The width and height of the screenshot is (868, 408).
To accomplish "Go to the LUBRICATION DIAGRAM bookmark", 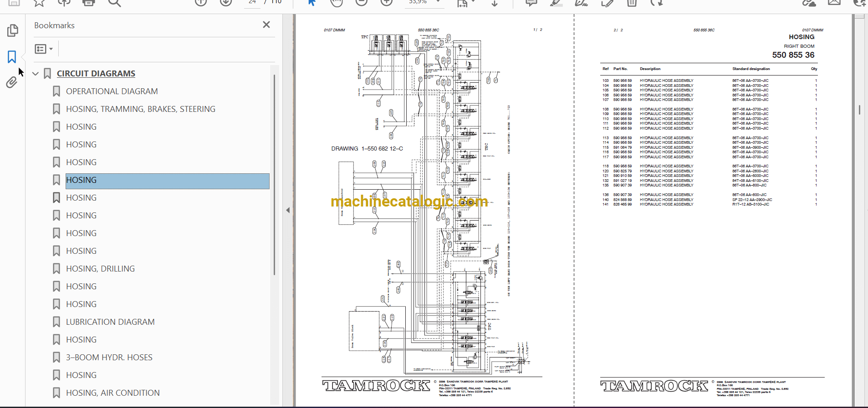I will (x=110, y=322).
